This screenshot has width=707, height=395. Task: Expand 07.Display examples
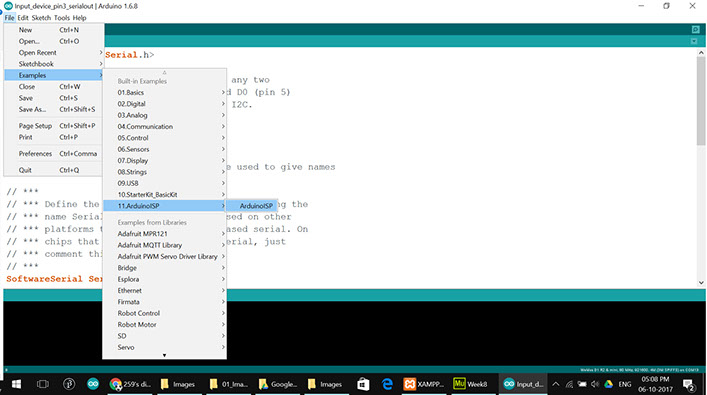165,161
